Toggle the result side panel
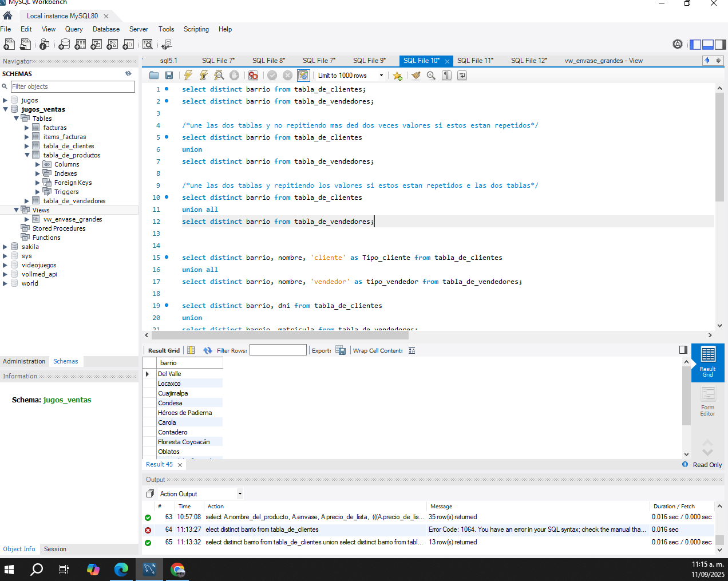Viewport: 728px width, 581px height. tap(683, 350)
